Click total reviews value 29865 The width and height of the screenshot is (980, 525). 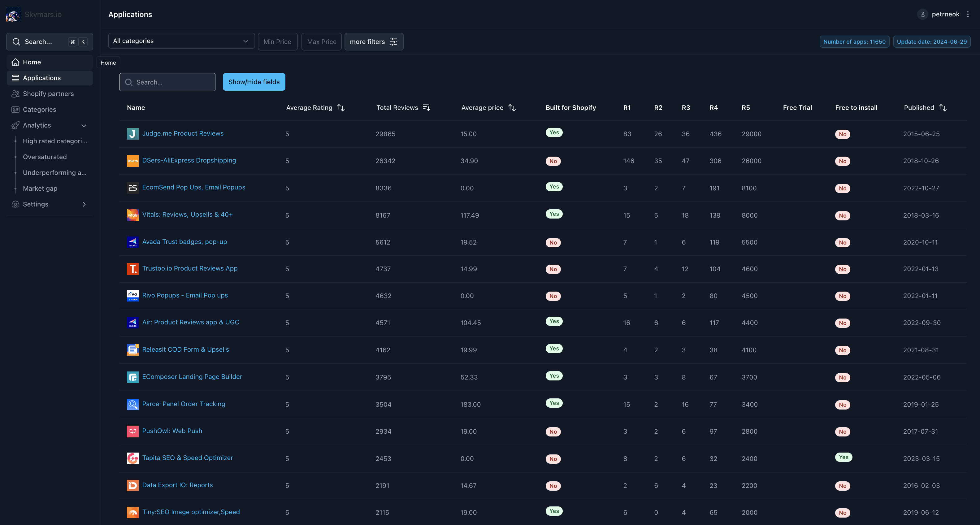(385, 134)
